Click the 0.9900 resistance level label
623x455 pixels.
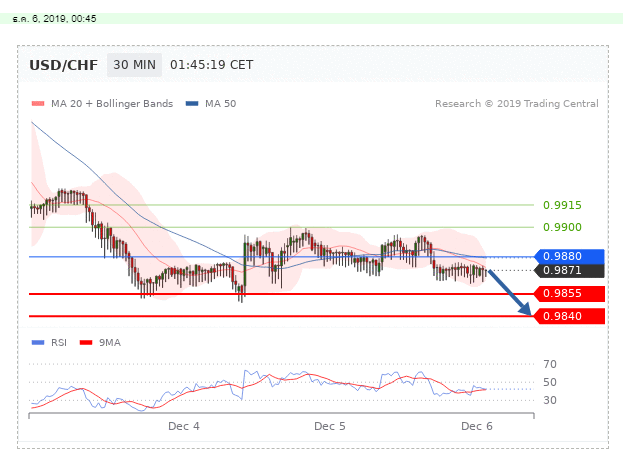tap(562, 227)
